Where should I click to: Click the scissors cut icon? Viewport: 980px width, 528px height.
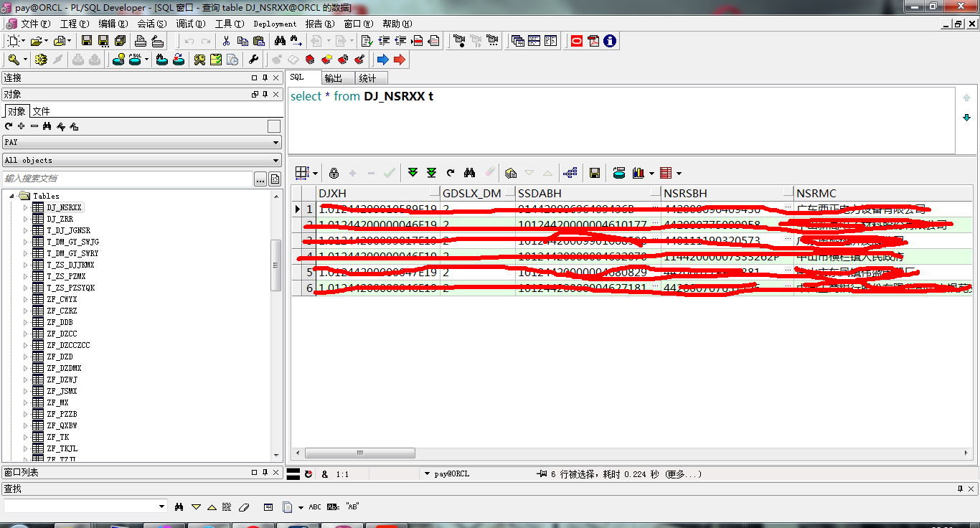coord(226,41)
